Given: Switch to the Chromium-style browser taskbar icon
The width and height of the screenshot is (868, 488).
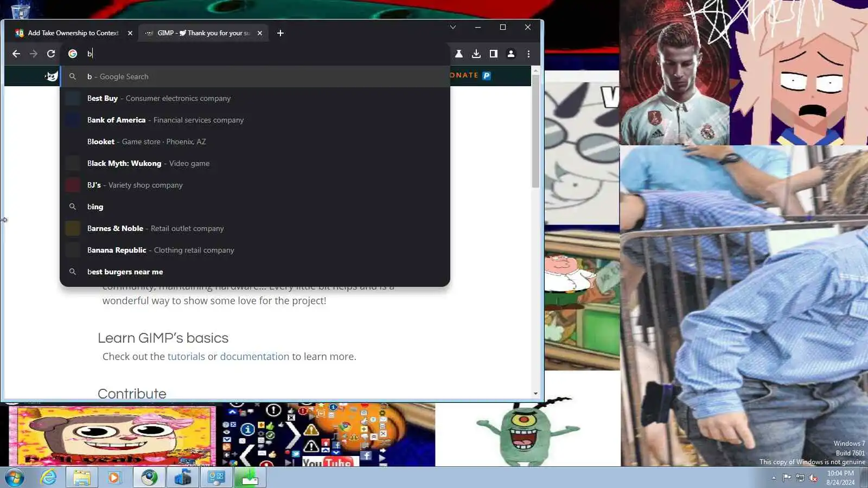Looking at the screenshot, I should click(149, 478).
